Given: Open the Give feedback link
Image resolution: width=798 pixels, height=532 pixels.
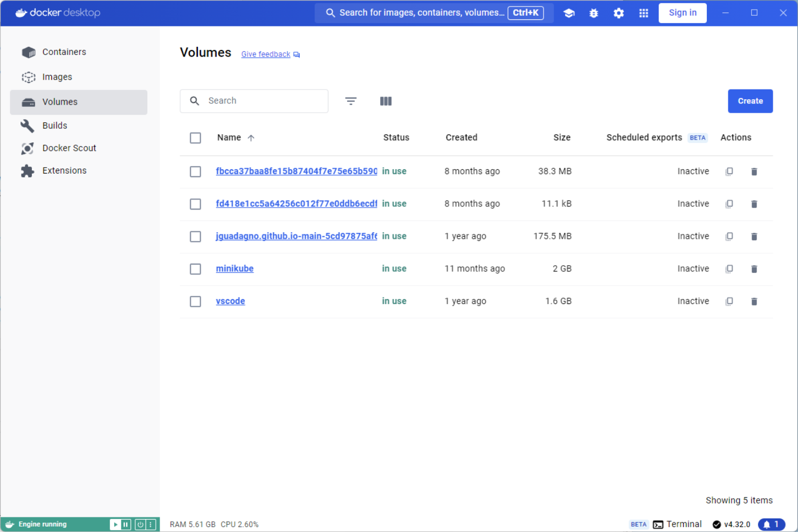Looking at the screenshot, I should point(265,54).
